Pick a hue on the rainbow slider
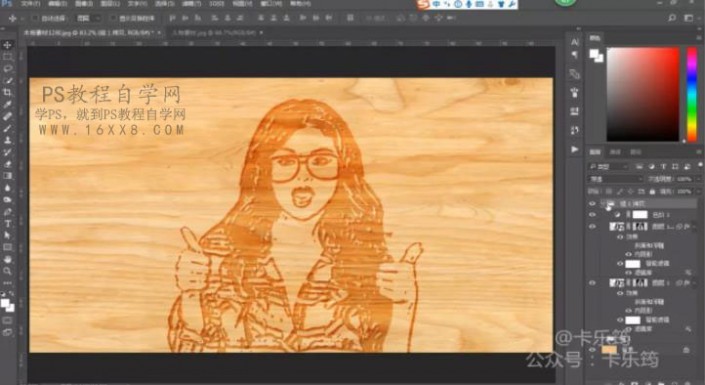 692,95
